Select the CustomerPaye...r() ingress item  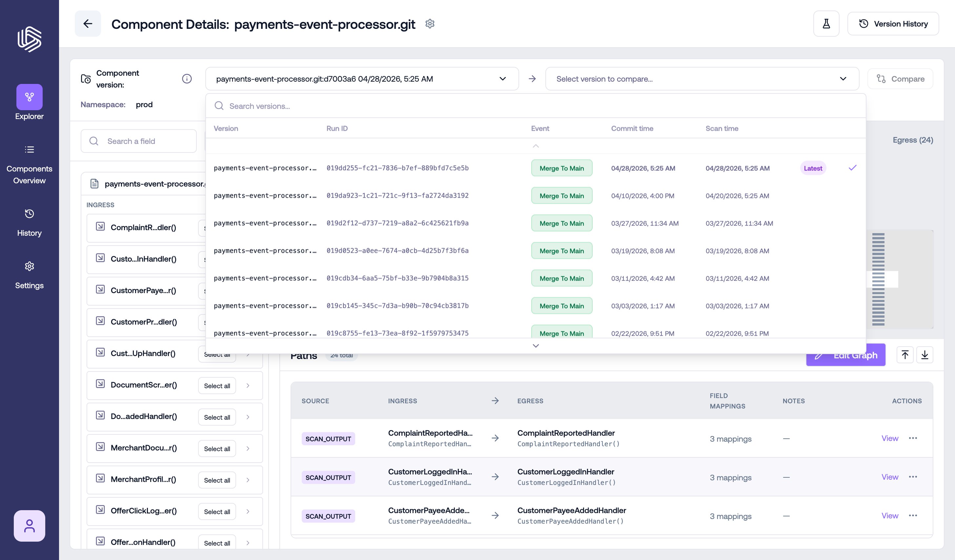pyautogui.click(x=146, y=290)
